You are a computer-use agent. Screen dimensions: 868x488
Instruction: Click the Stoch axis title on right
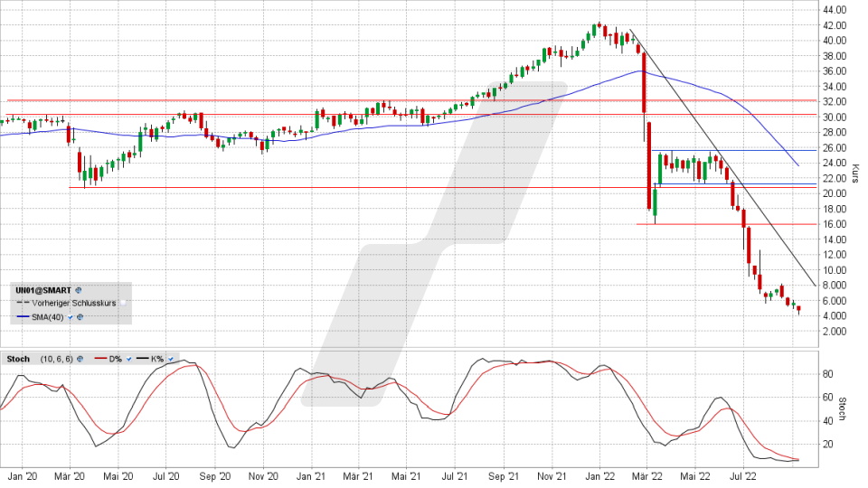click(843, 408)
